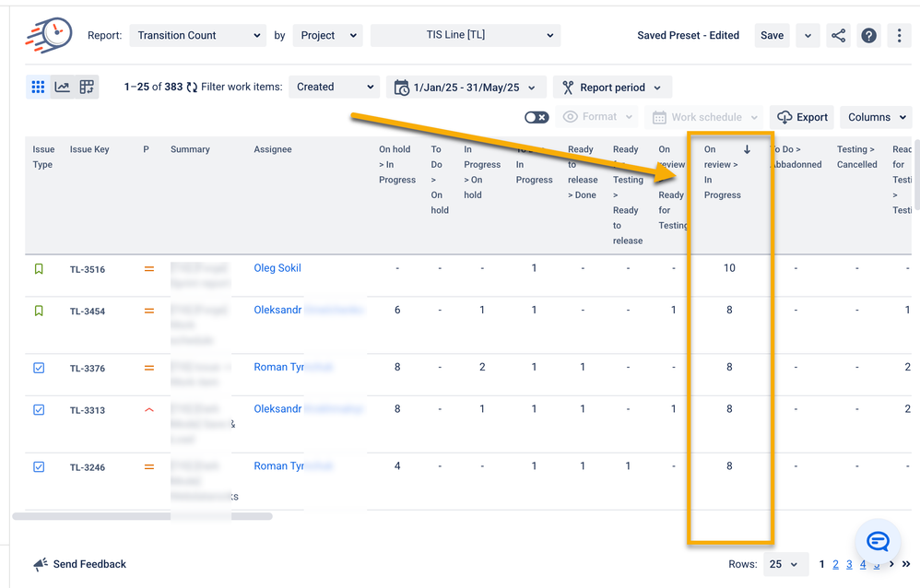This screenshot has width=920, height=588.
Task: Open the Columns dropdown
Action: click(876, 117)
